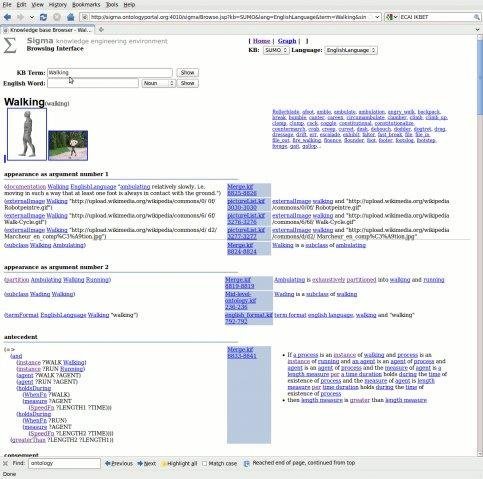This screenshot has height=479, width=483.
Task: Click the site identity icon in address bar
Action: (85, 17)
